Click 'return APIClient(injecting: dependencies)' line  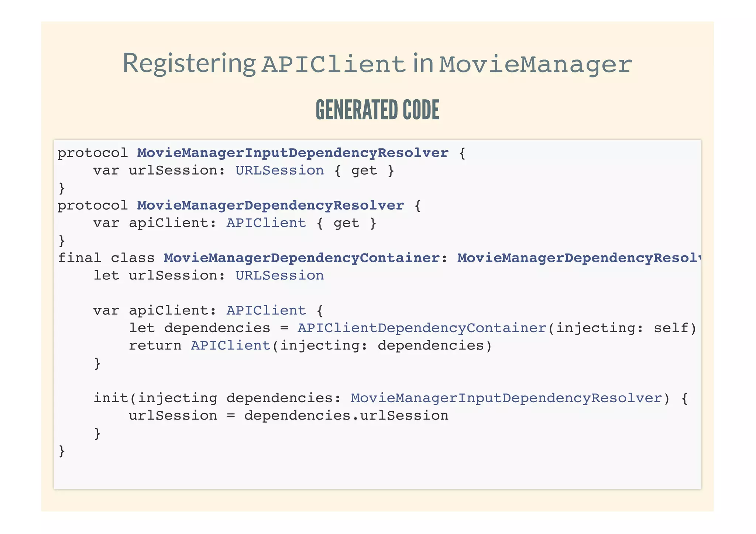click(310, 346)
